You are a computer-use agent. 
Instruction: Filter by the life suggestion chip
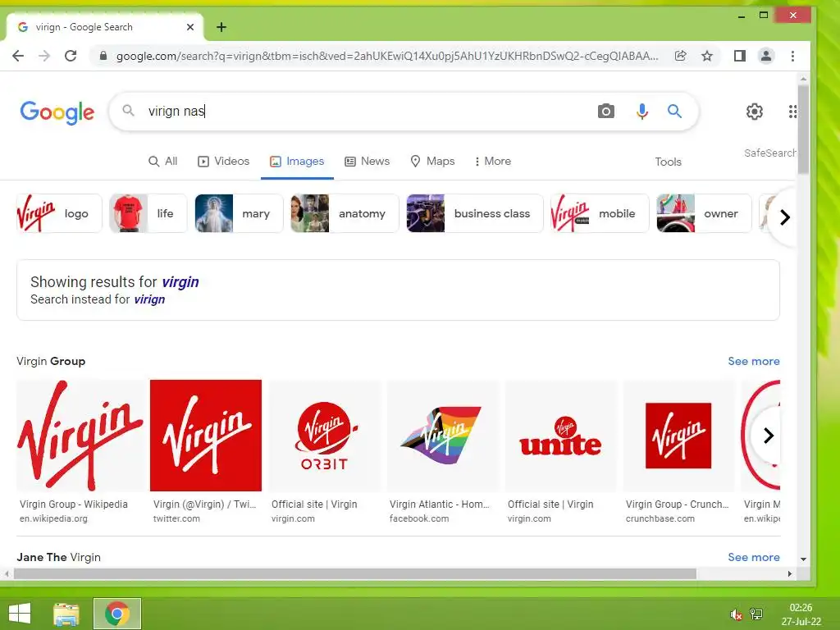click(x=148, y=213)
